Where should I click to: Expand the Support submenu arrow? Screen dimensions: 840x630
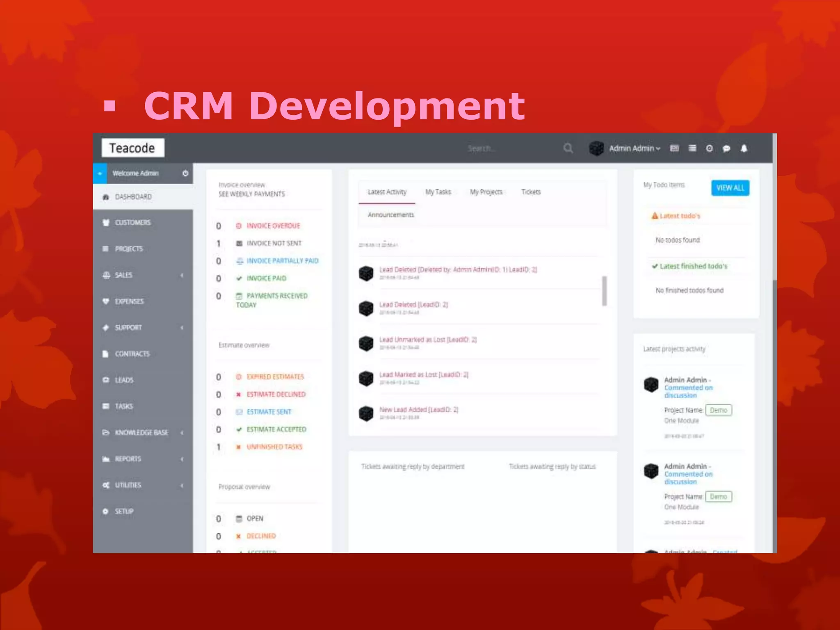point(182,327)
